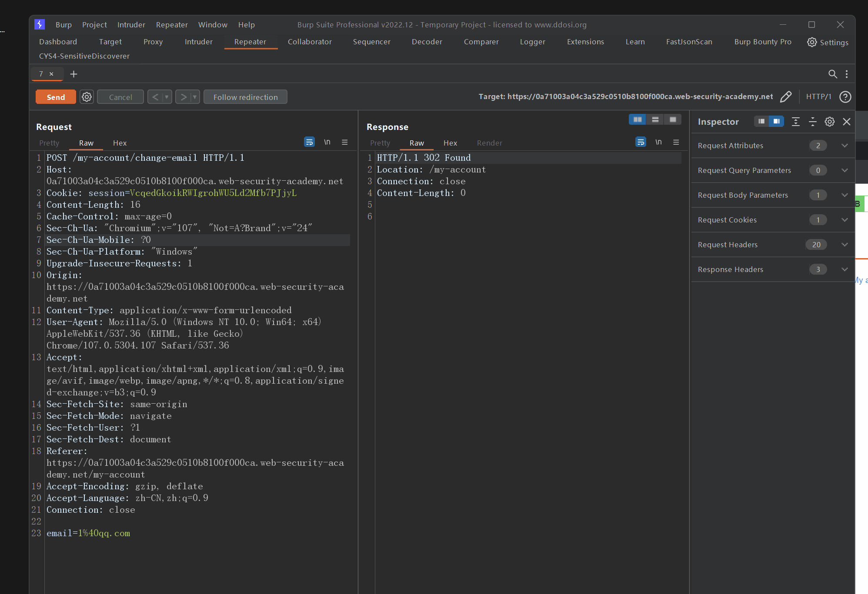This screenshot has height=594, width=868.
Task: Click the search magnifier in the tab bar
Action: pyautogui.click(x=832, y=74)
